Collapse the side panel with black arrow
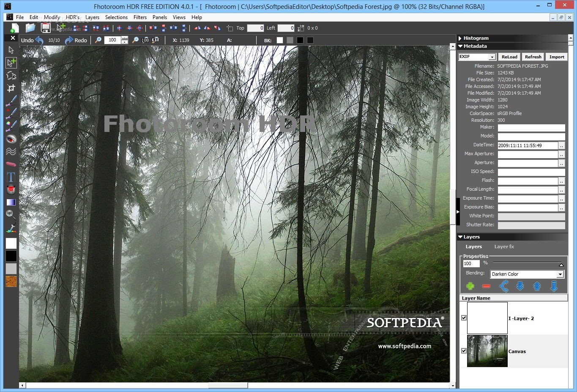 click(458, 211)
